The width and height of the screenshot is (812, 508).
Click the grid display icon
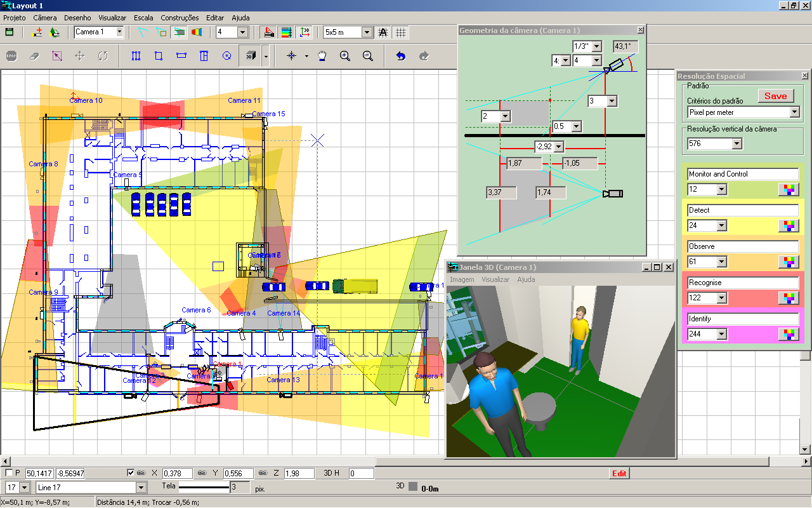[x=401, y=32]
